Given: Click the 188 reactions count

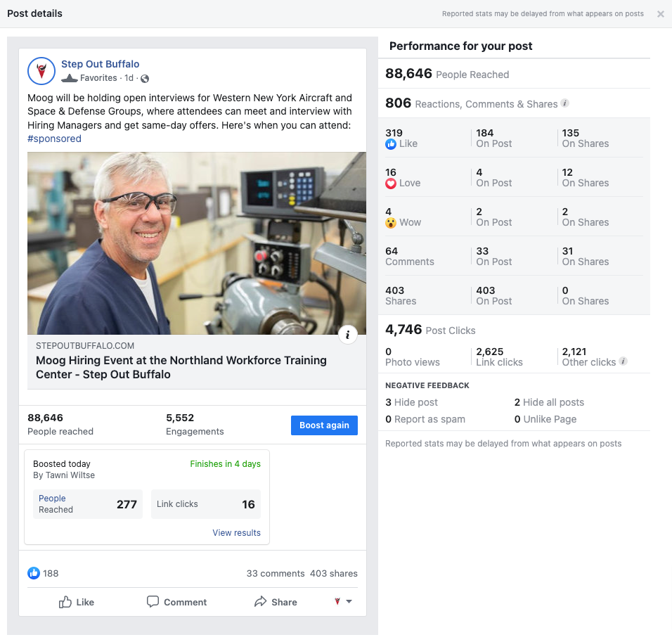Looking at the screenshot, I should pyautogui.click(x=51, y=573).
